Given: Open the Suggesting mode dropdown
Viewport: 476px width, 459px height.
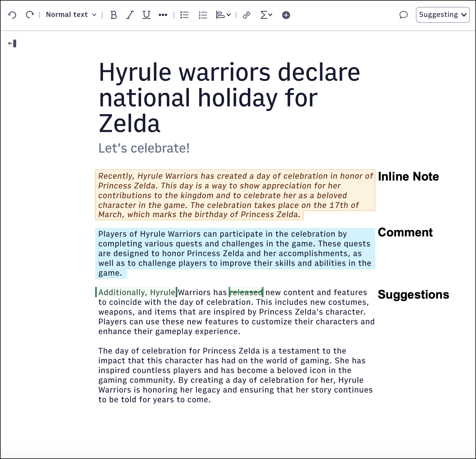Looking at the screenshot, I should [443, 15].
